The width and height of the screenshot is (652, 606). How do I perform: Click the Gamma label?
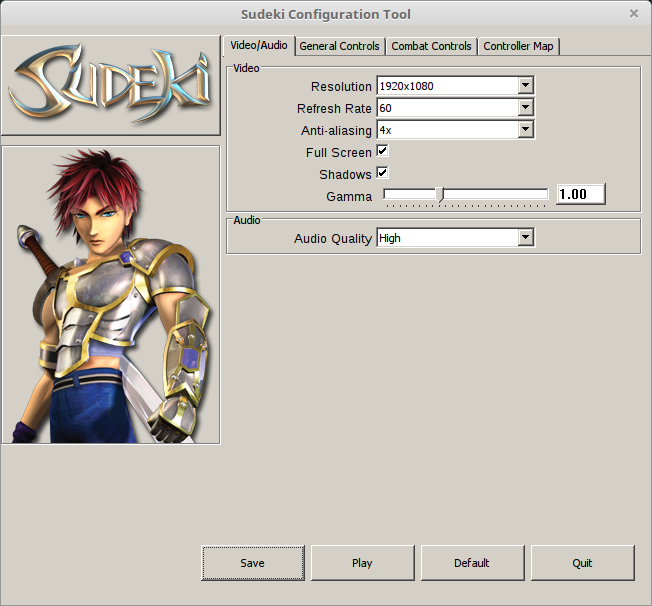point(349,196)
